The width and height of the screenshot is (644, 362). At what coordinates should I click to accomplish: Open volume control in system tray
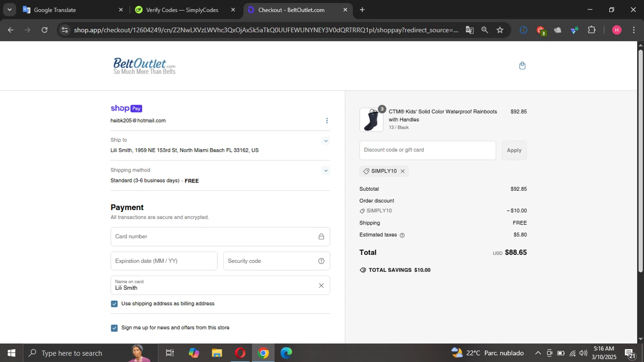click(x=583, y=353)
